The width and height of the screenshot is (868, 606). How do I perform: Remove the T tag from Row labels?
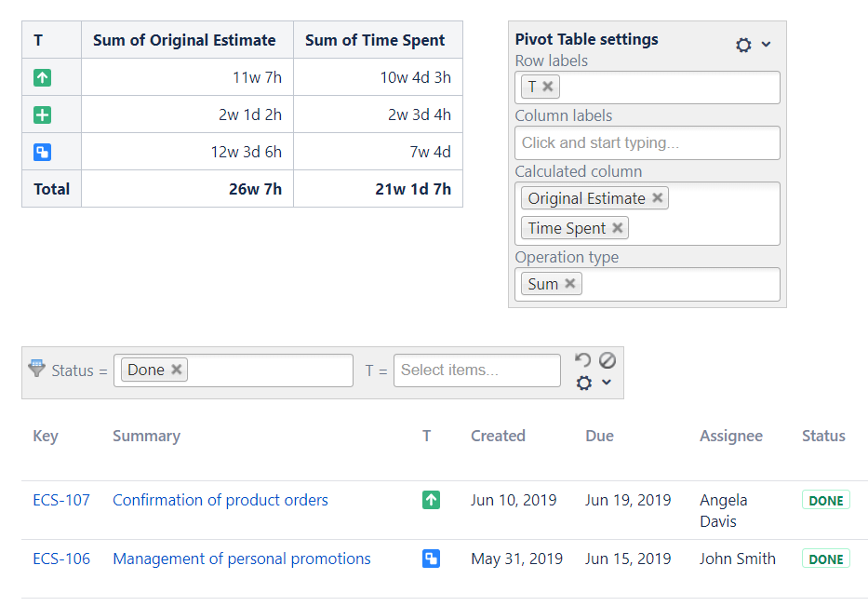point(548,87)
